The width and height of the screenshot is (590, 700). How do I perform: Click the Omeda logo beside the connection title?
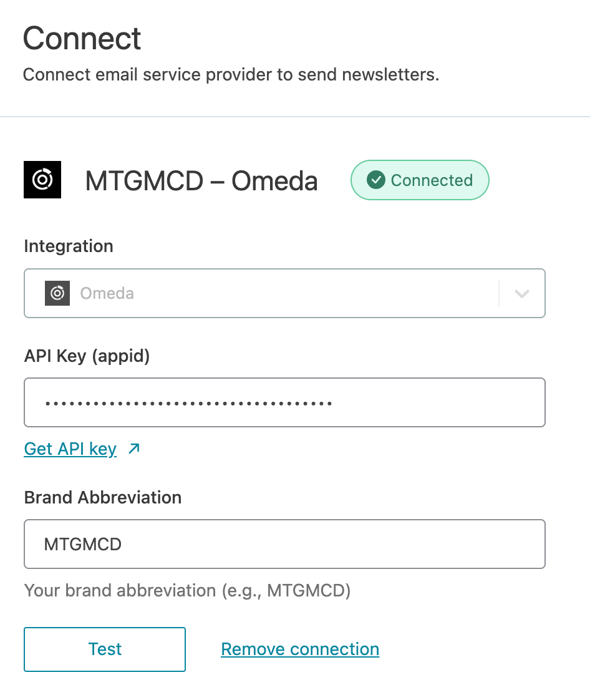click(42, 180)
